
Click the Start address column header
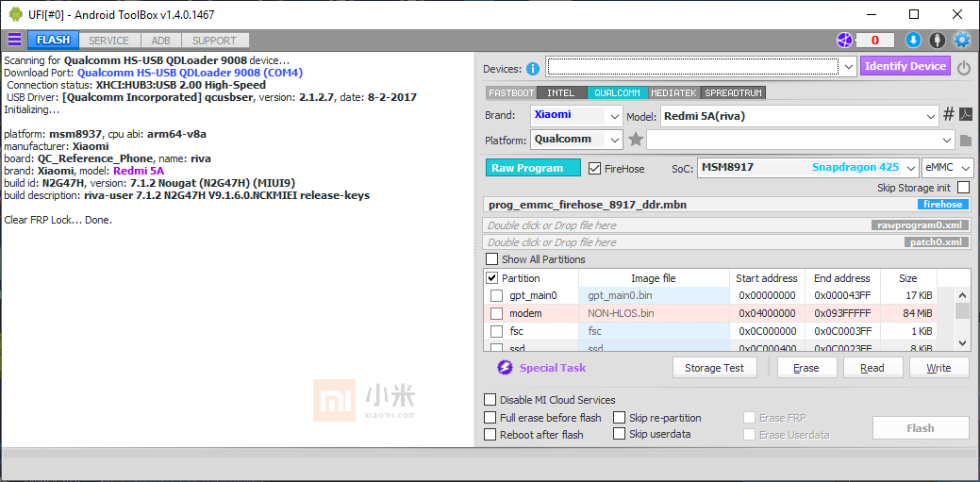click(767, 278)
